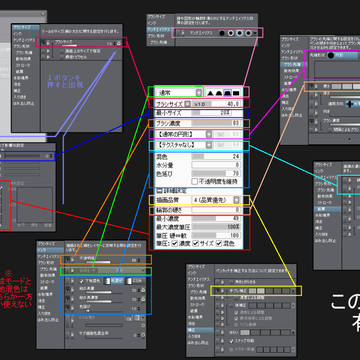The image size is (360, 360).
Task: Choose the highlighted third anti-alias circle option
Action: click(x=239, y=33)
